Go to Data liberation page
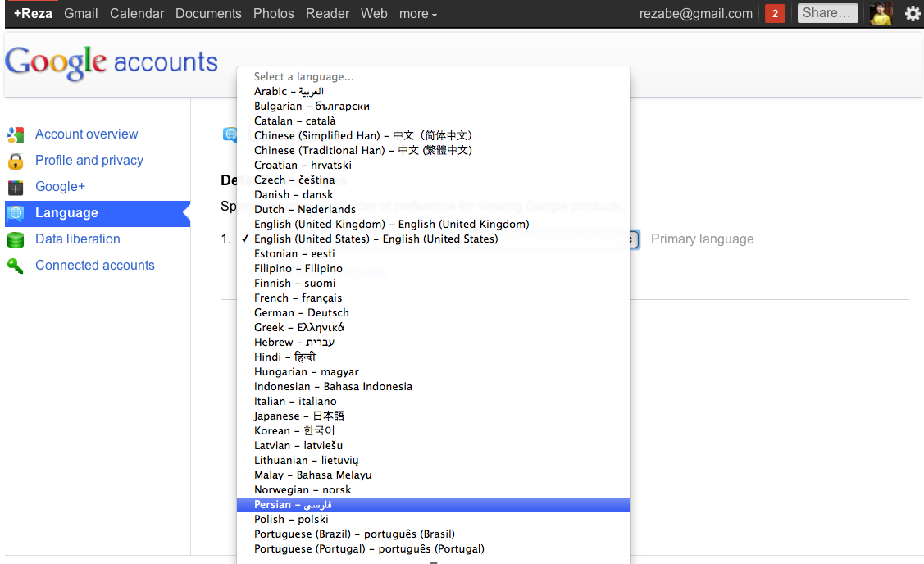This screenshot has height=564, width=924. pyautogui.click(x=78, y=239)
